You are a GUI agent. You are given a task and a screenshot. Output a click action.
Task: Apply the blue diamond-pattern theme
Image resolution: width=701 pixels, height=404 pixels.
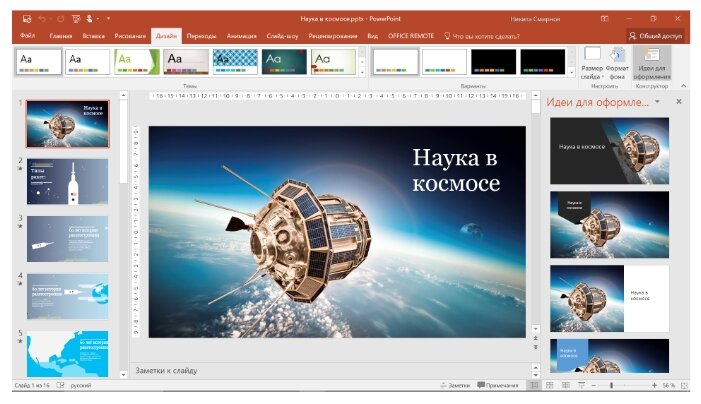235,62
